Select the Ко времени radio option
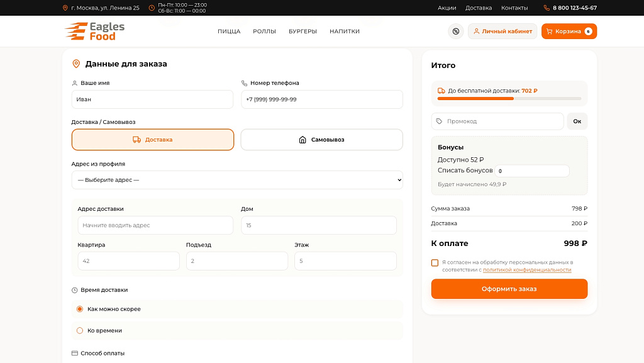 coord(80,330)
